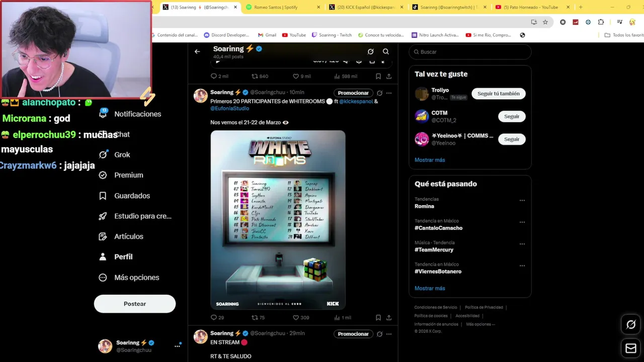Bookmark the WHITEROOMS post
The width and height of the screenshot is (644, 362).
tap(378, 318)
